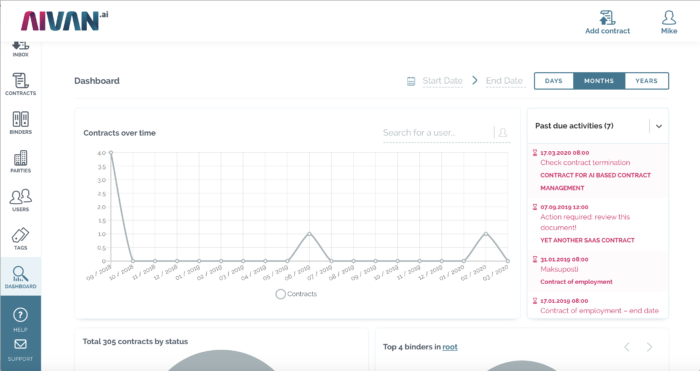Switch chart grouping to Months
This screenshot has width=700, height=371.
coord(599,81)
